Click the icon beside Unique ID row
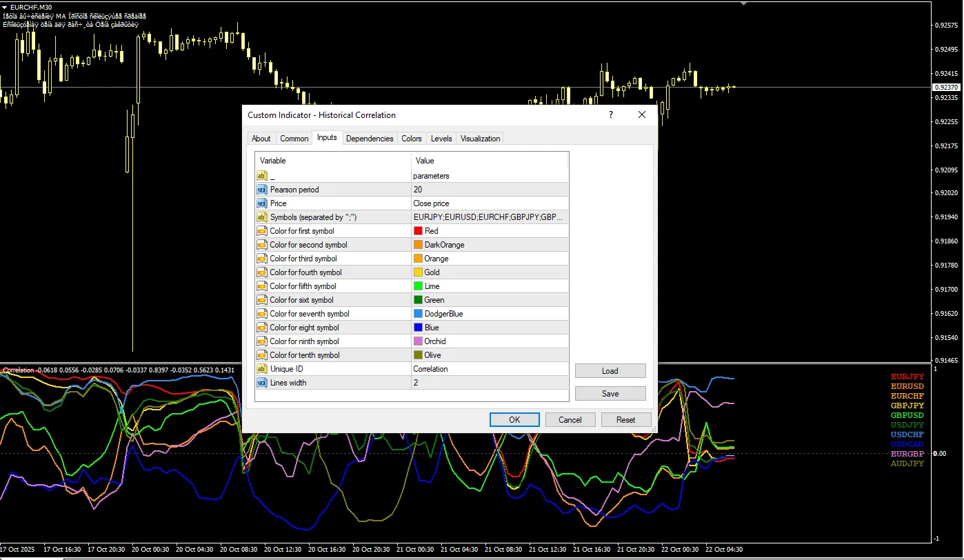This screenshot has width=964, height=560. (x=261, y=369)
